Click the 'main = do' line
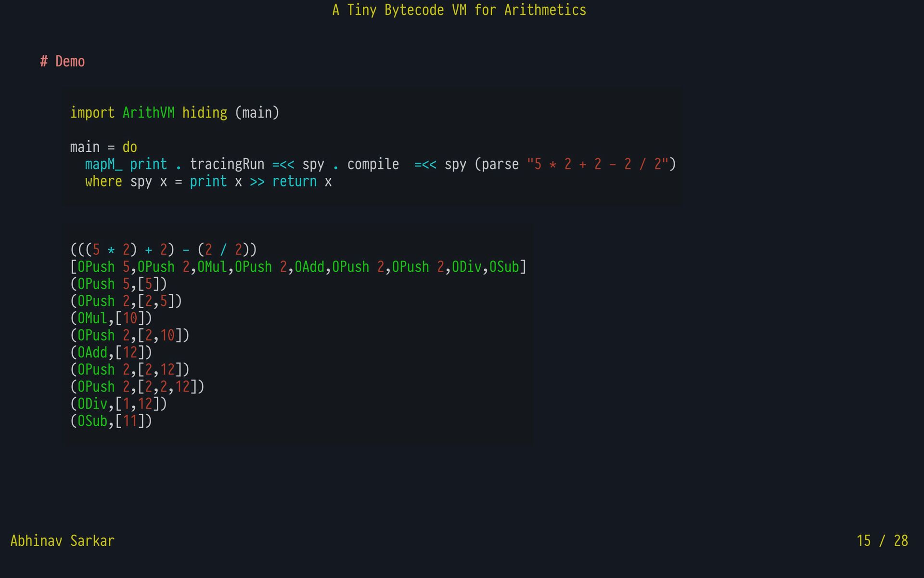 pyautogui.click(x=103, y=147)
